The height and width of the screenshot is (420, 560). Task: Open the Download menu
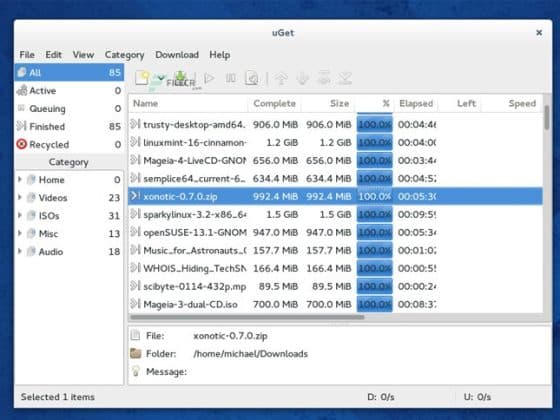(x=177, y=55)
